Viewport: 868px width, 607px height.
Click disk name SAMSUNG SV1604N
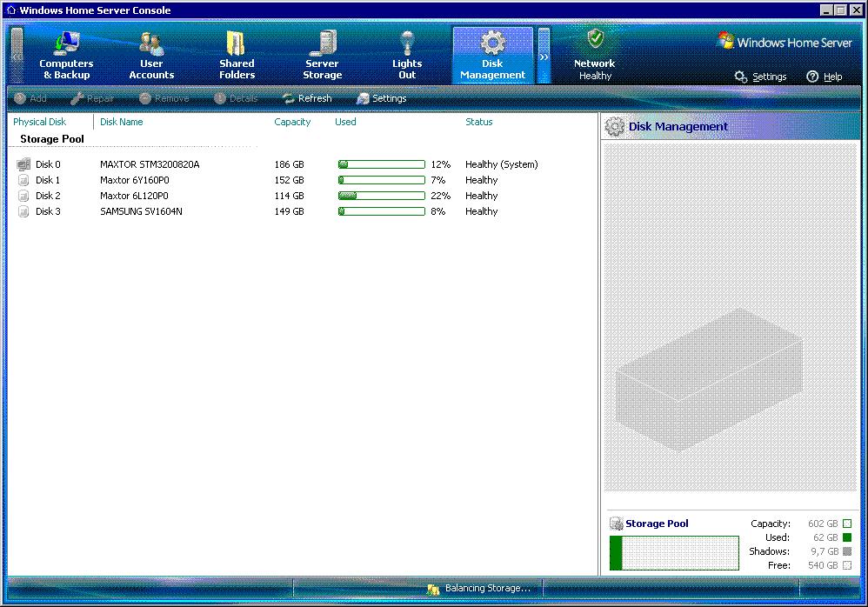point(141,211)
